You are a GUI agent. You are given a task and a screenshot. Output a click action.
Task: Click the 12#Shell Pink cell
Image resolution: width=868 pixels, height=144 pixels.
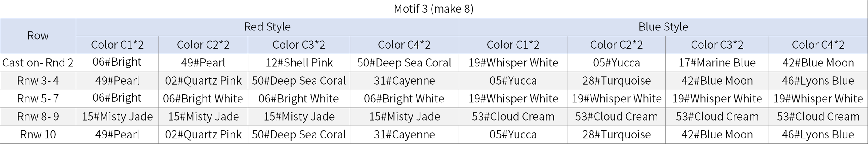299,63
